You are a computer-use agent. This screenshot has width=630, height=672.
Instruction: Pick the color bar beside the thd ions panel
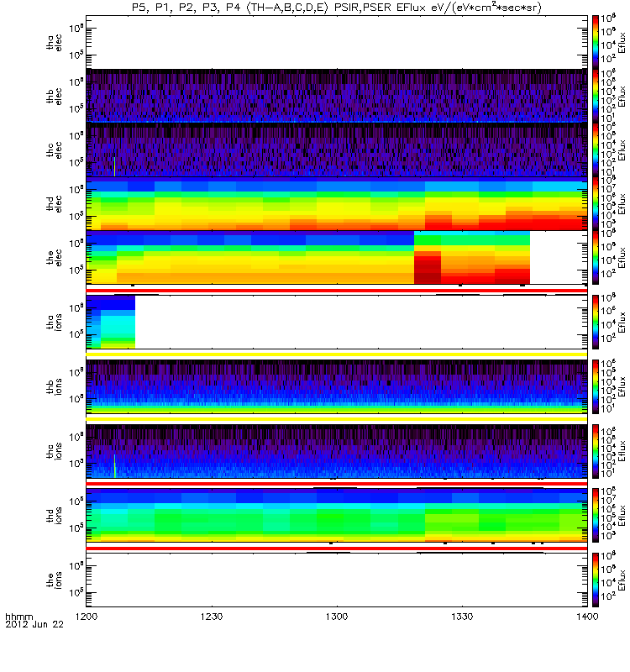tap(596, 515)
